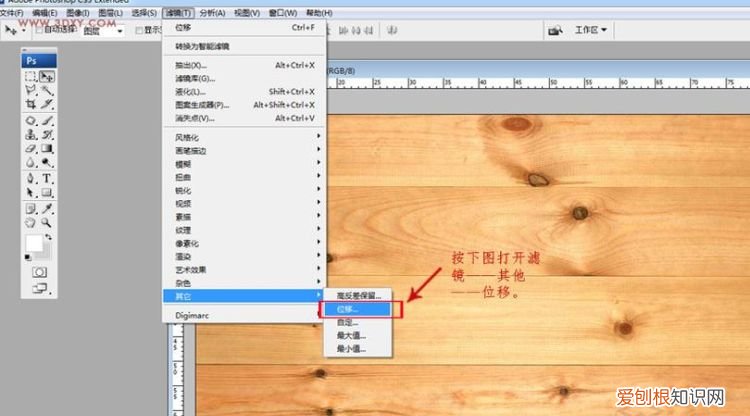The image size is (750, 416).
Task: Toggle Quick Mask mode in toolbox
Action: 40,273
